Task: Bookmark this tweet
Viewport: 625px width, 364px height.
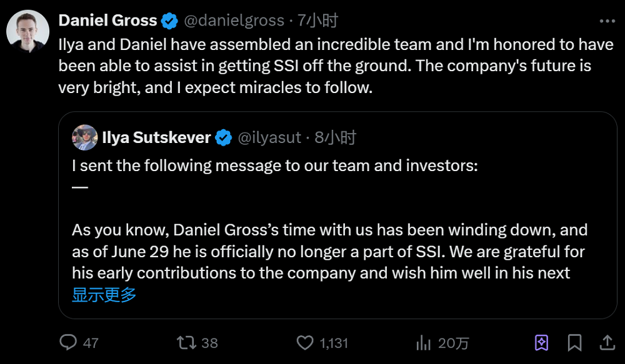Action: tap(574, 342)
